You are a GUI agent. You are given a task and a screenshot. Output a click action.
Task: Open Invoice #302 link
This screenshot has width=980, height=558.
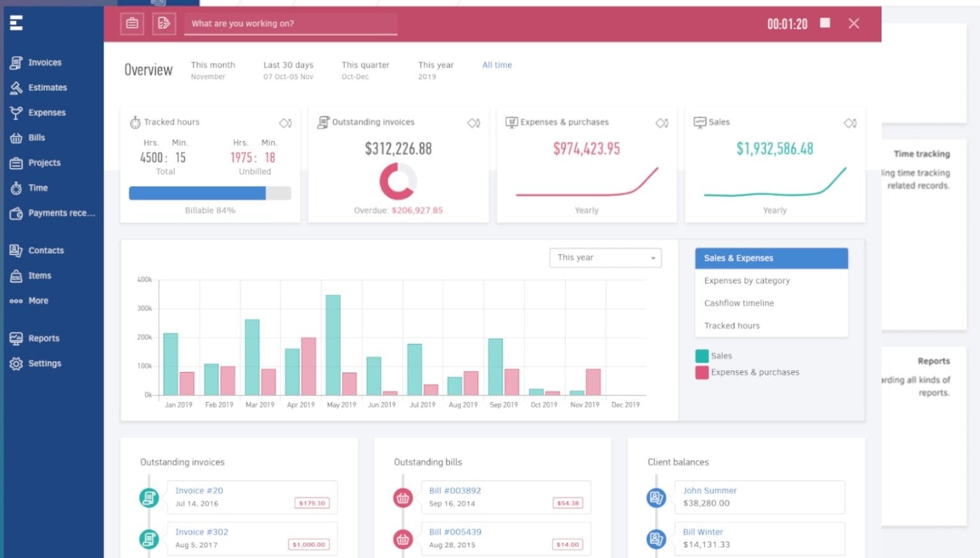(x=202, y=532)
